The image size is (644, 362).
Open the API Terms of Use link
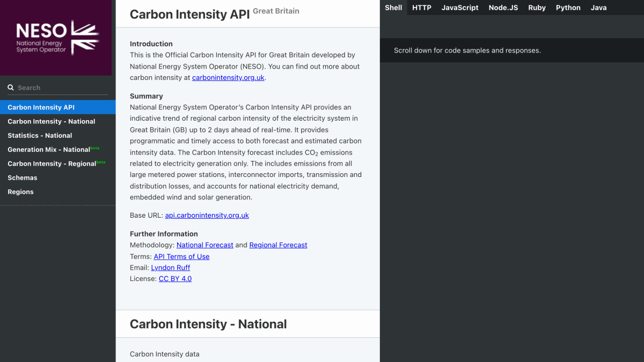pyautogui.click(x=181, y=256)
